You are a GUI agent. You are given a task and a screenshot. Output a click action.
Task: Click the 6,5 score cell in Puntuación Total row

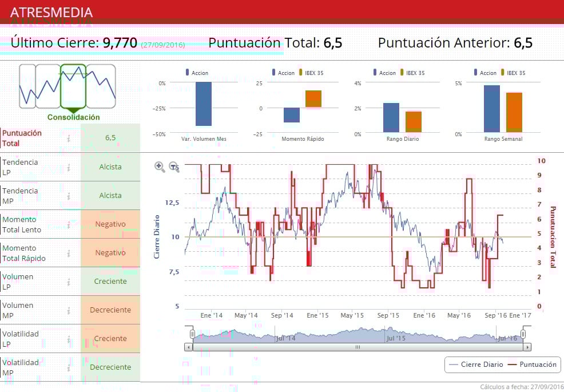click(x=110, y=138)
